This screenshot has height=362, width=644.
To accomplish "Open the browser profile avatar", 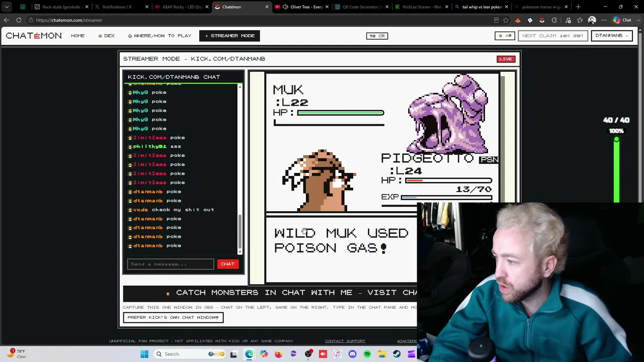I will (592, 20).
